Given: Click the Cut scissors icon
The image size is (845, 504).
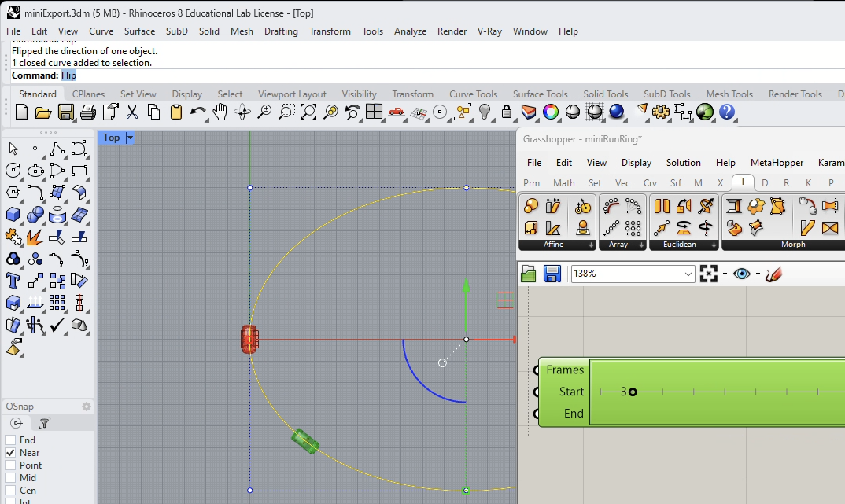Looking at the screenshot, I should (132, 112).
